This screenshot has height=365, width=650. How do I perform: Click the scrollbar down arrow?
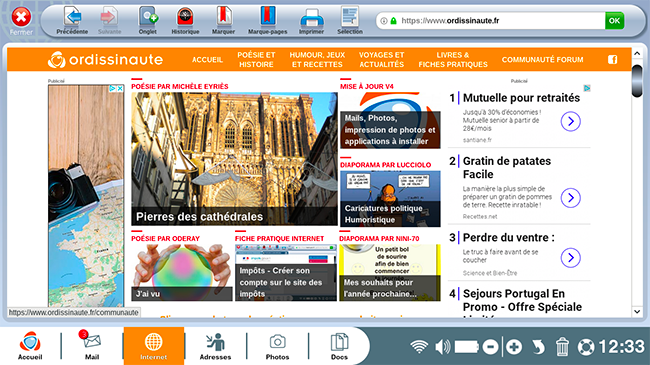pos(637,311)
